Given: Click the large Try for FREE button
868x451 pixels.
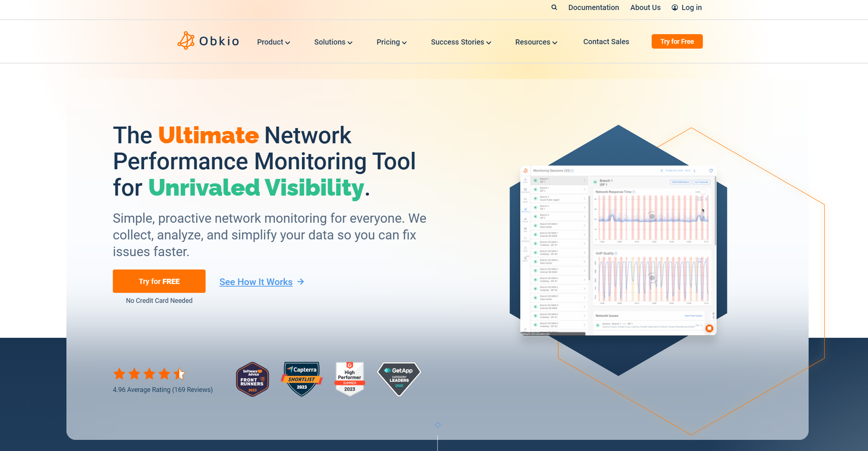Looking at the screenshot, I should point(159,281).
